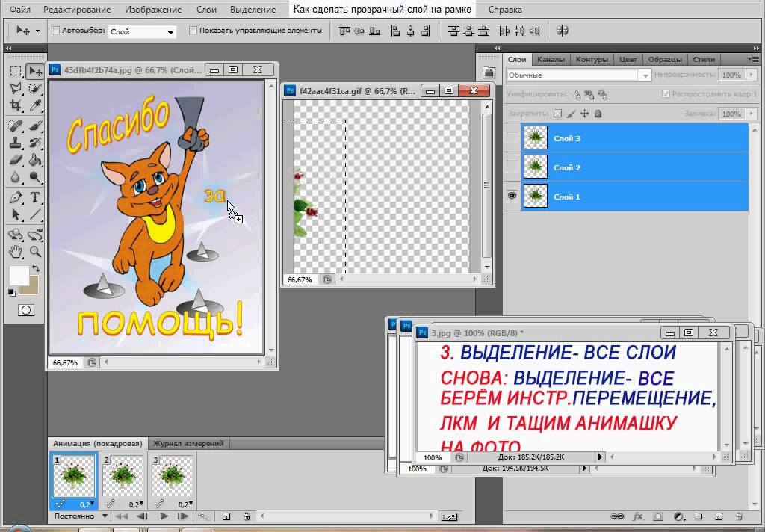This screenshot has width=765, height=532.
Task: Select the Line tool
Action: pos(35,214)
